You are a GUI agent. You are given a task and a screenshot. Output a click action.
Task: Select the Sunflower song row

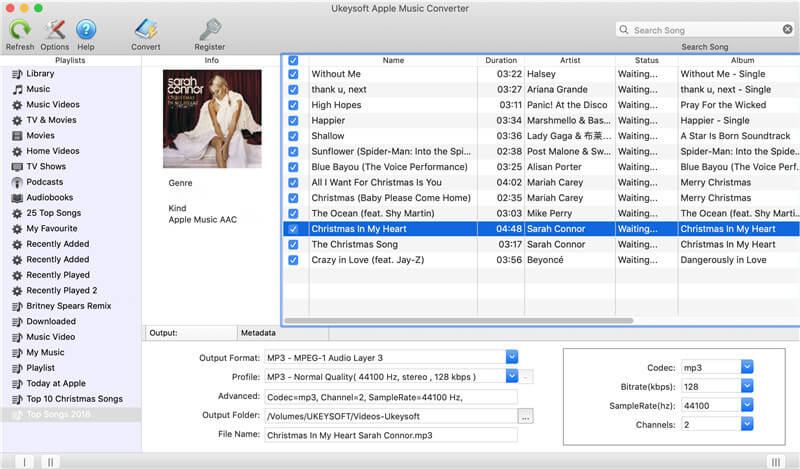pyautogui.click(x=541, y=152)
